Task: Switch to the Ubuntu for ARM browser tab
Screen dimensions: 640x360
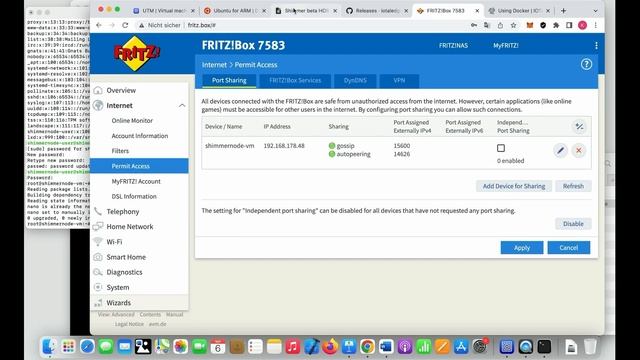Action: tap(235, 11)
